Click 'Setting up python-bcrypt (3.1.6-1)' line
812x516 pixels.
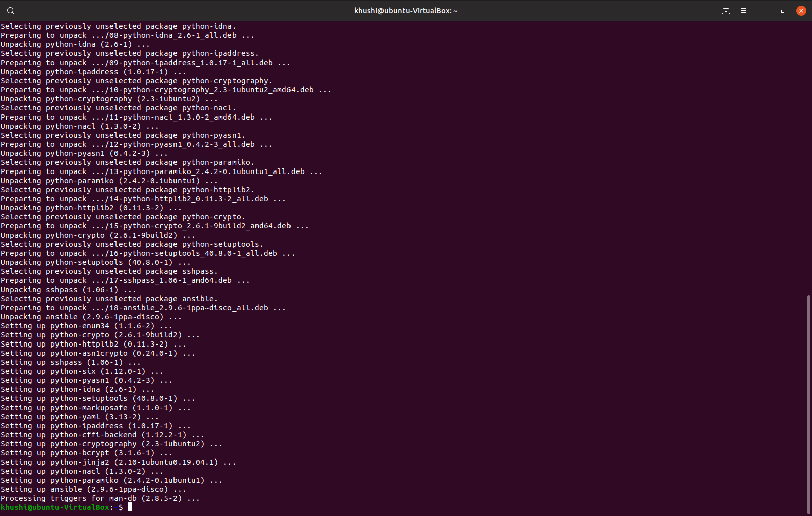click(86, 453)
